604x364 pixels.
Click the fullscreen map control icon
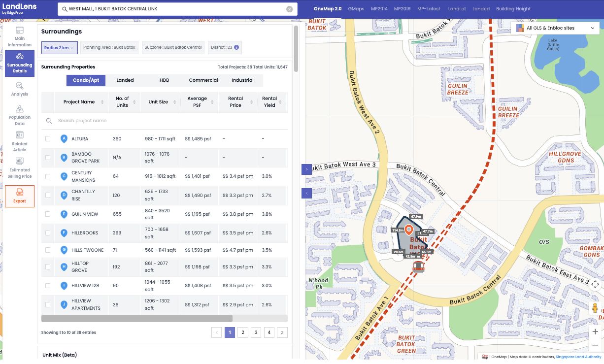point(595,284)
